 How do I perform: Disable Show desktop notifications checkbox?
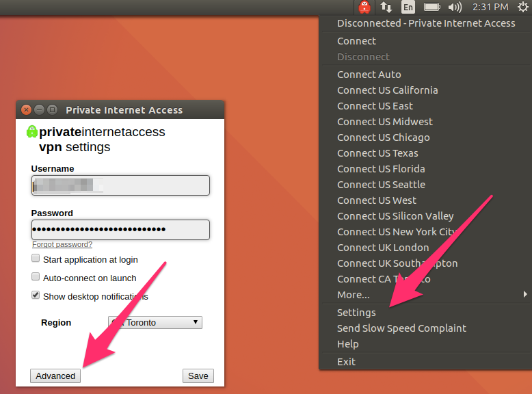click(36, 295)
